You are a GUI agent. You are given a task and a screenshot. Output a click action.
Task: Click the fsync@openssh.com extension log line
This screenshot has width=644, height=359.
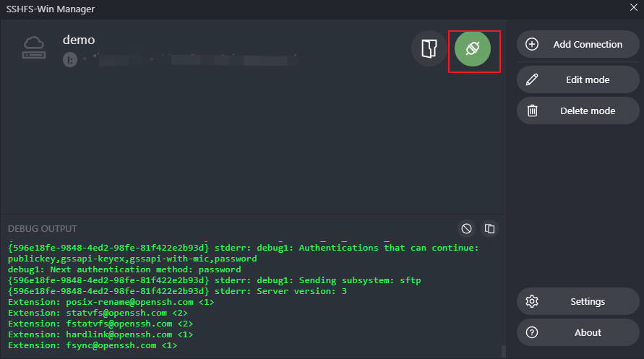[92, 346]
